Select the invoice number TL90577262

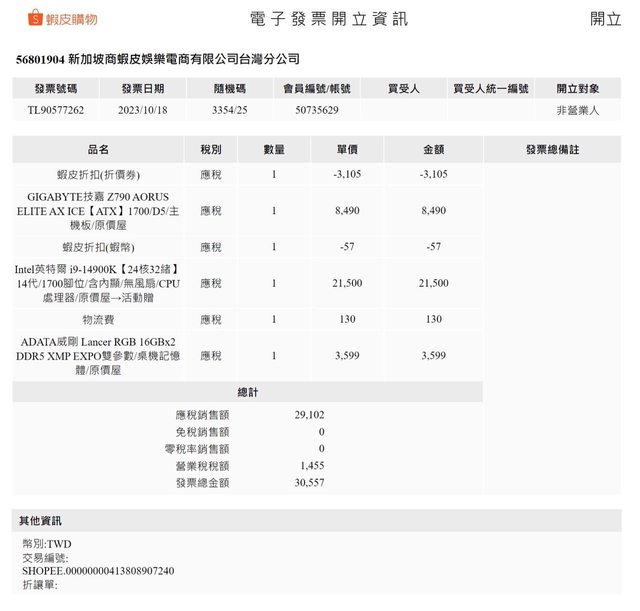click(x=56, y=110)
